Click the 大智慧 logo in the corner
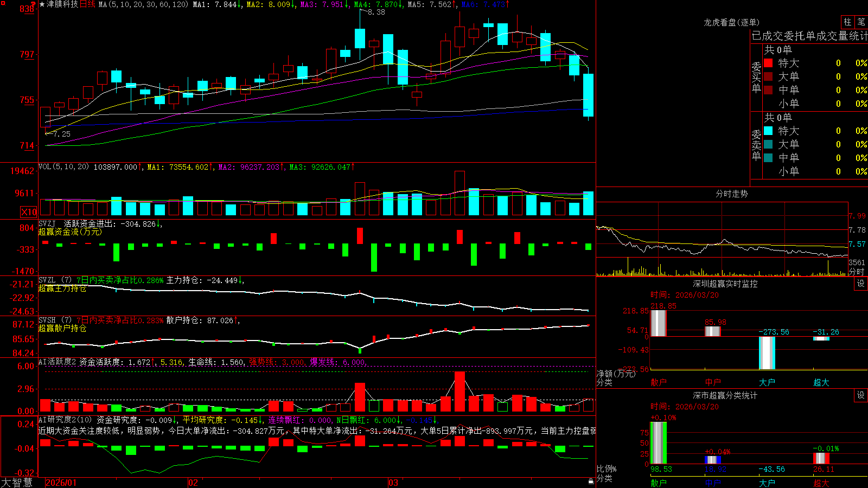 (x=17, y=483)
